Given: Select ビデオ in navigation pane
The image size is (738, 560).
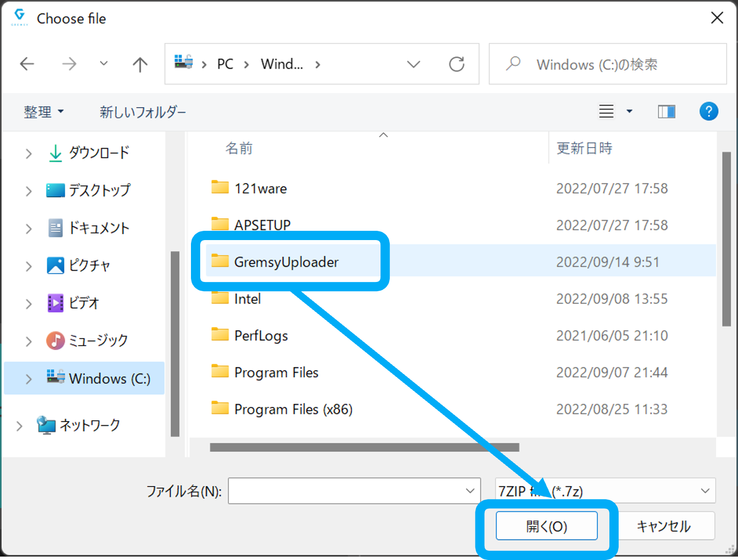Looking at the screenshot, I should (x=73, y=303).
